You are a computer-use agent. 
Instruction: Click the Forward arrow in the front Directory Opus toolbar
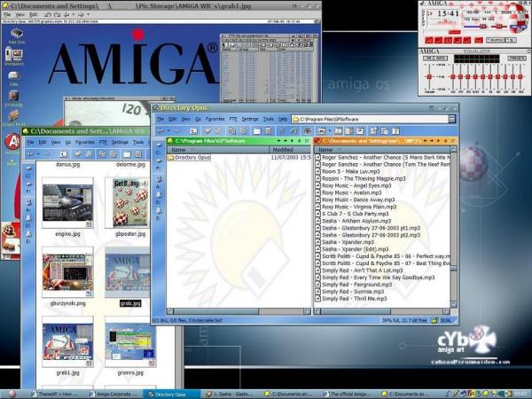coord(176,131)
